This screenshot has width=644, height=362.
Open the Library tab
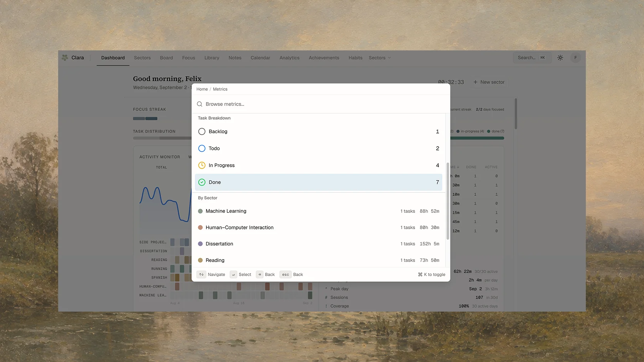[x=212, y=58]
